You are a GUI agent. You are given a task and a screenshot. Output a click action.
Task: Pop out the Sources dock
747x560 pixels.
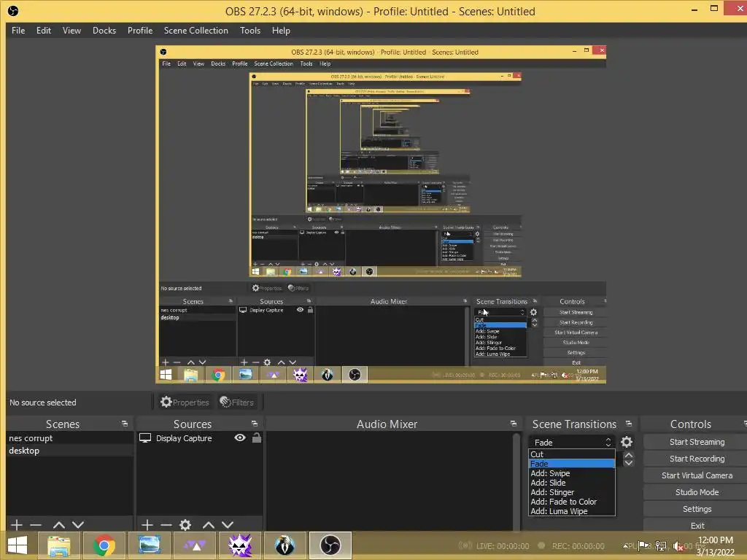coord(255,424)
